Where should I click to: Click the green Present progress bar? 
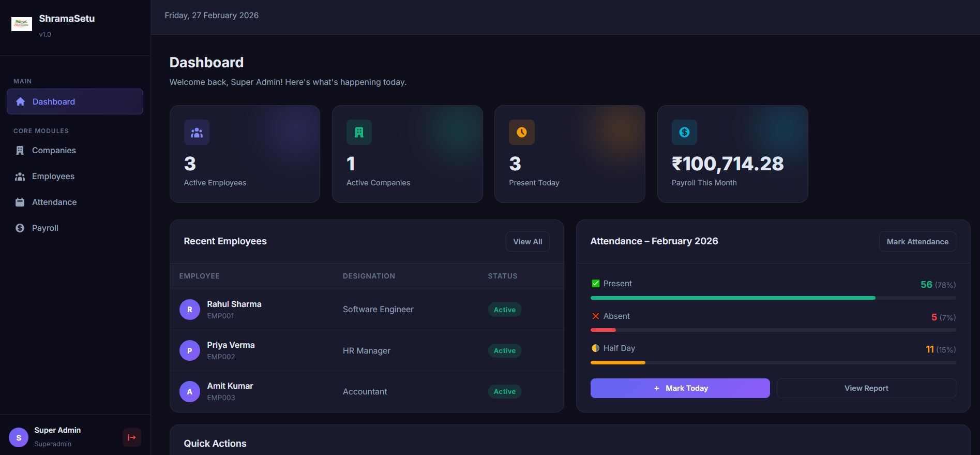tap(732, 298)
